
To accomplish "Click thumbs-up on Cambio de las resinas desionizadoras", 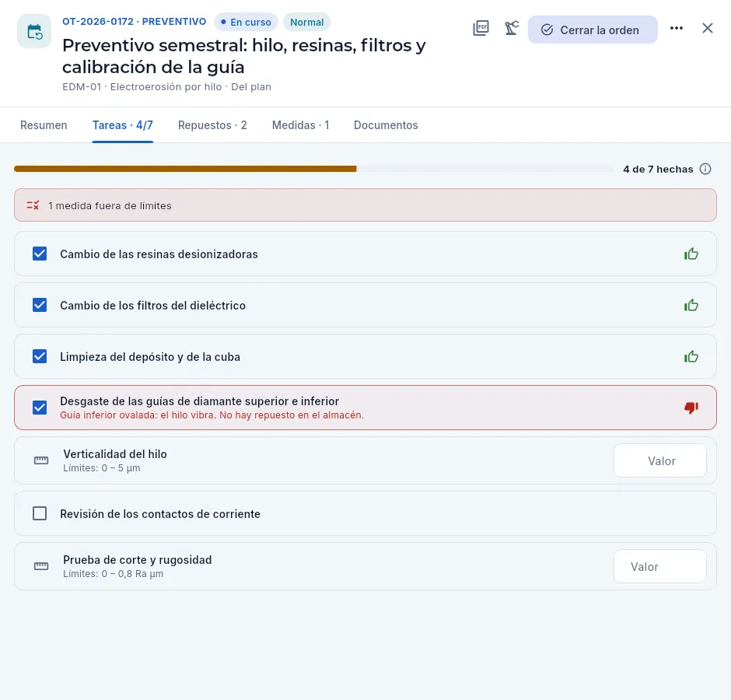I will pos(691,254).
